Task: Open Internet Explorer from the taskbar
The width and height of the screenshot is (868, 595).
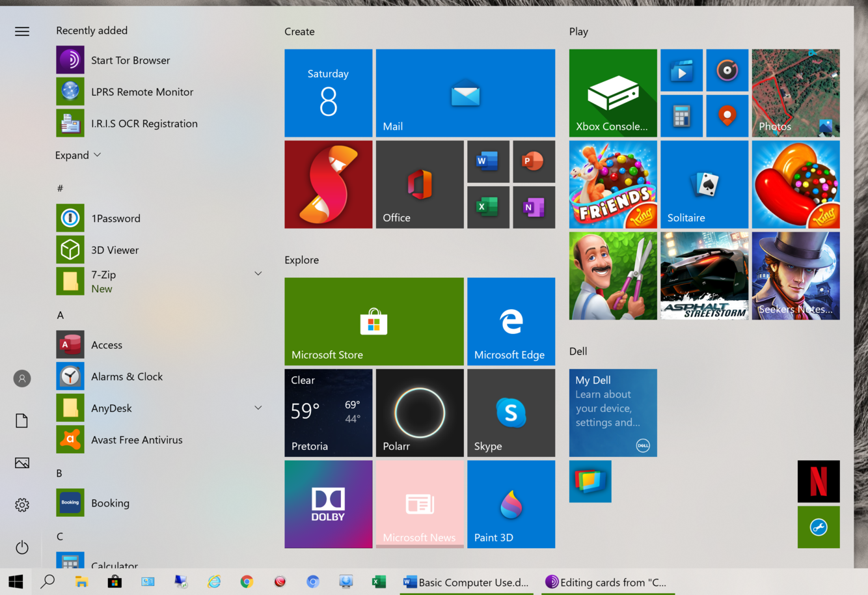Action: pyautogui.click(x=214, y=582)
